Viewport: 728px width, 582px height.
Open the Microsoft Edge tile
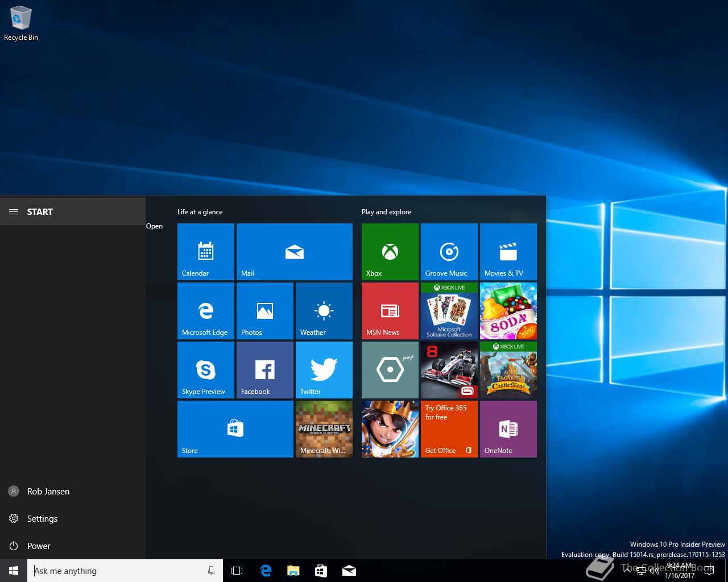click(x=205, y=310)
